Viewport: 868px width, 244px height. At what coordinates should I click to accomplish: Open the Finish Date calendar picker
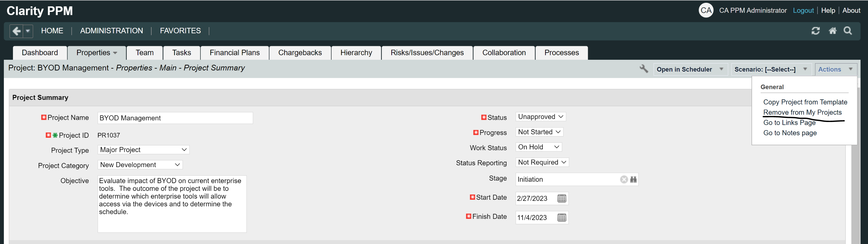pyautogui.click(x=562, y=218)
